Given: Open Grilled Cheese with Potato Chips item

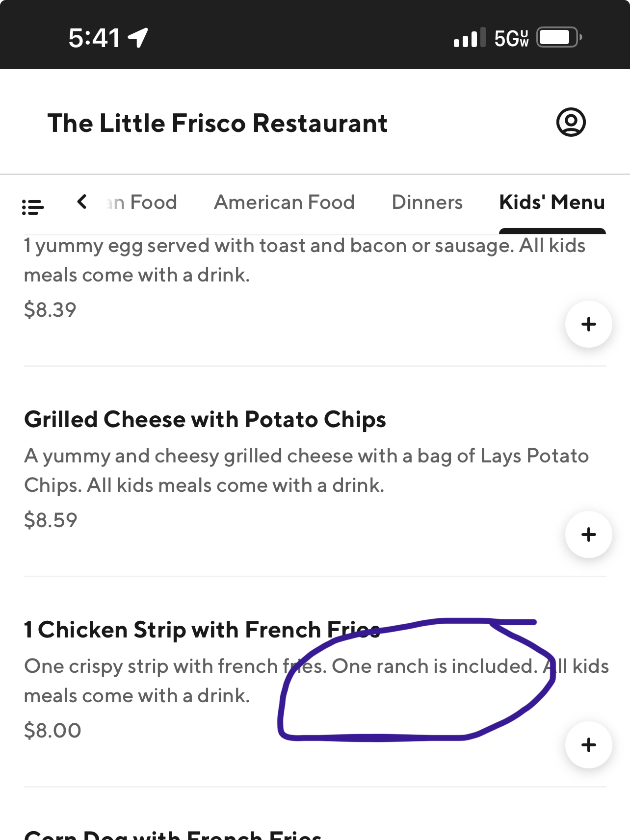Looking at the screenshot, I should point(205,420).
